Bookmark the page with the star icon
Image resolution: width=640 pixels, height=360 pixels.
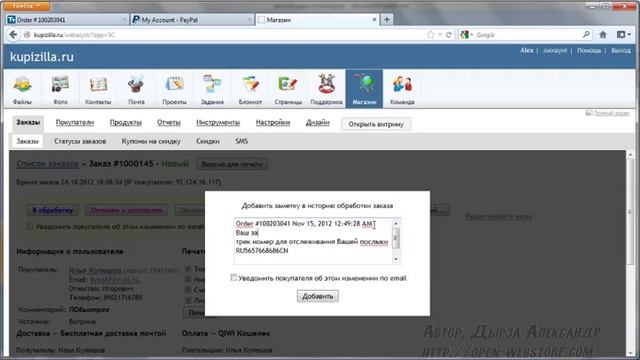tap(430, 35)
